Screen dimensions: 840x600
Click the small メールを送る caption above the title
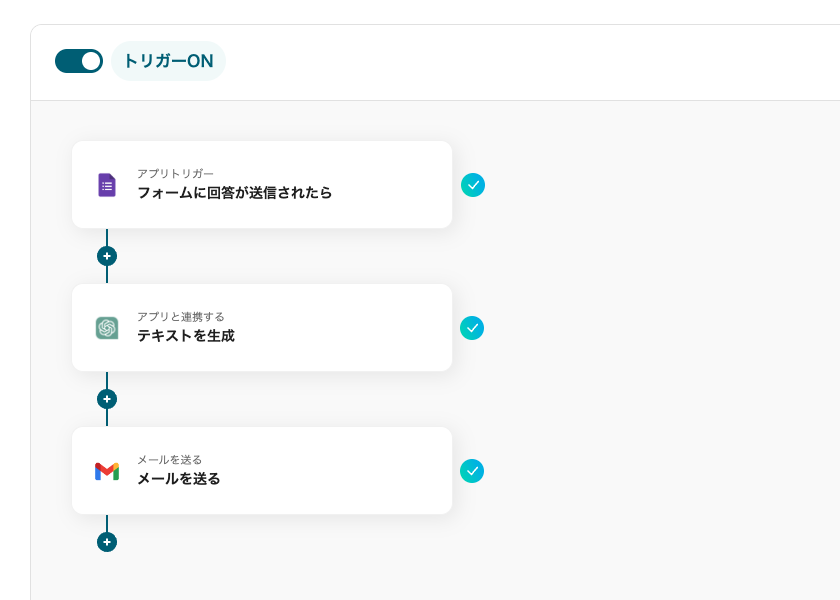tap(169, 460)
